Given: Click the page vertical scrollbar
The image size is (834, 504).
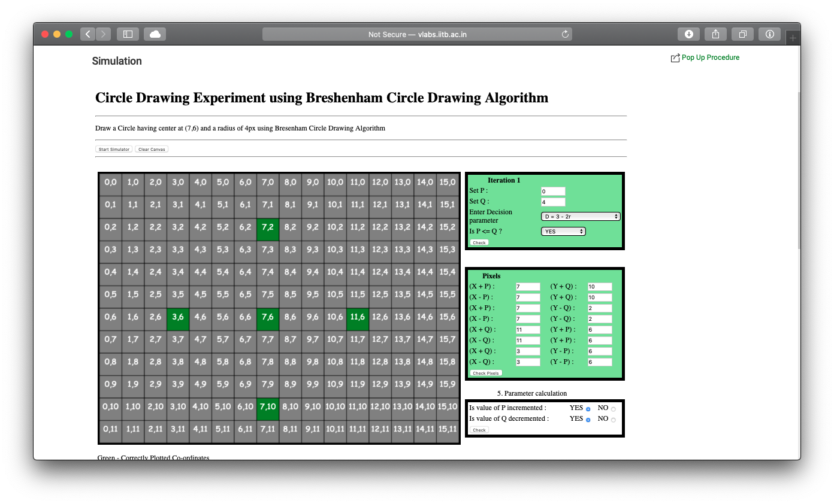Looking at the screenshot, I should [x=798, y=171].
